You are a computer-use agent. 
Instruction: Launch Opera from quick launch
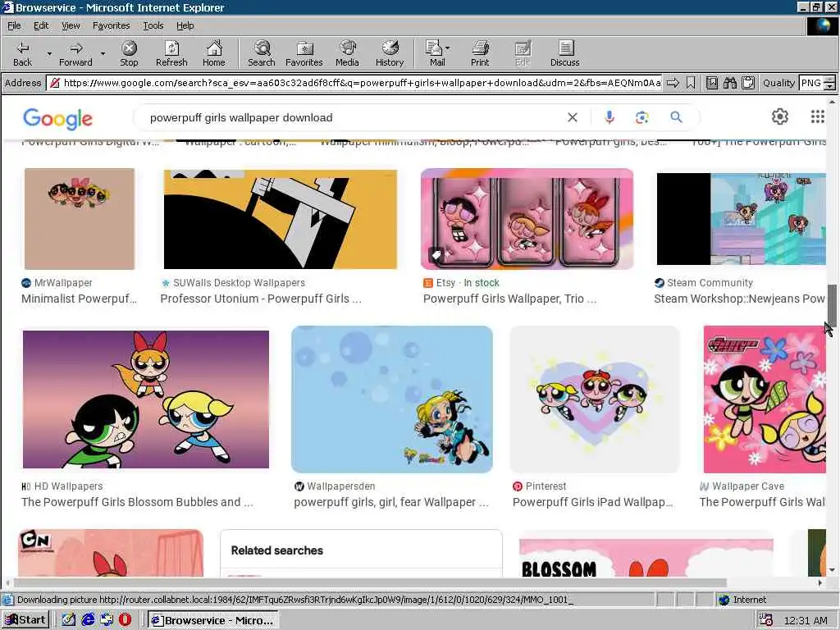(125, 620)
